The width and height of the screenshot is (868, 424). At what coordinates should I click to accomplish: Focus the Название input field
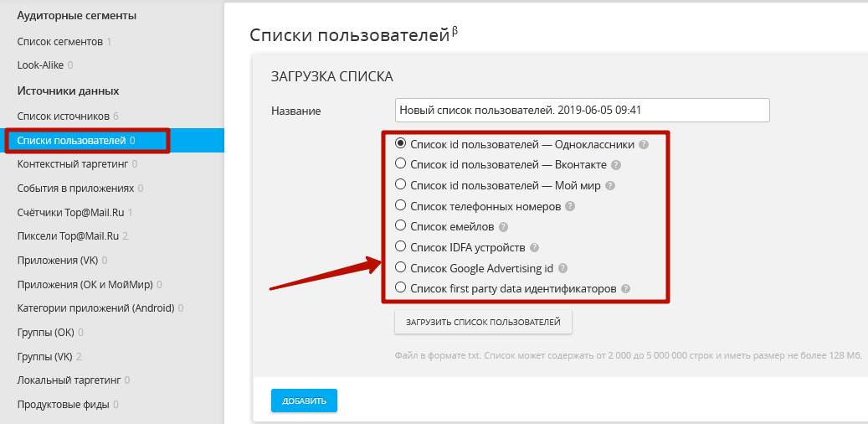point(583,111)
